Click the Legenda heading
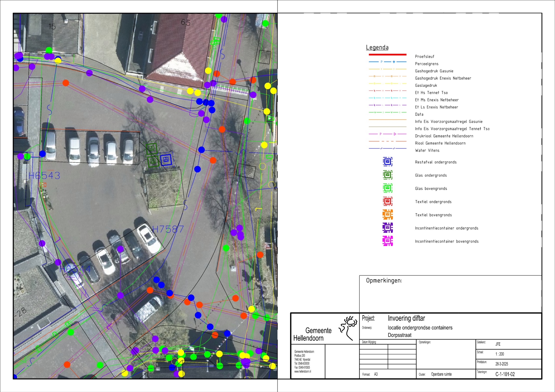This screenshot has width=555, height=392. pos(377,47)
